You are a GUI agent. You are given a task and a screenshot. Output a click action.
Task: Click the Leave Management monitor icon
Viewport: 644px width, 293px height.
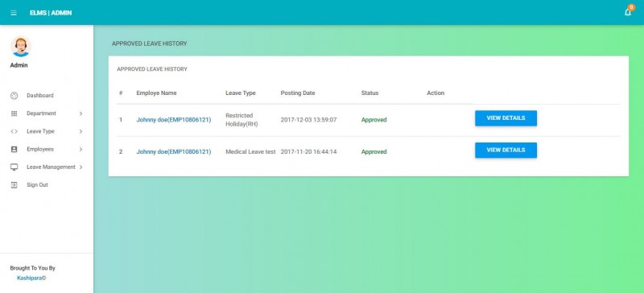[14, 167]
